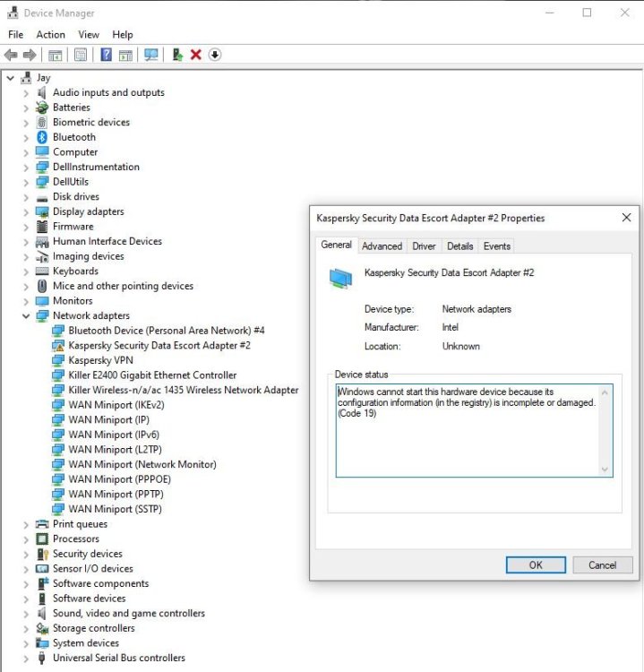
Task: Click the Software components icon
Action: point(42,583)
